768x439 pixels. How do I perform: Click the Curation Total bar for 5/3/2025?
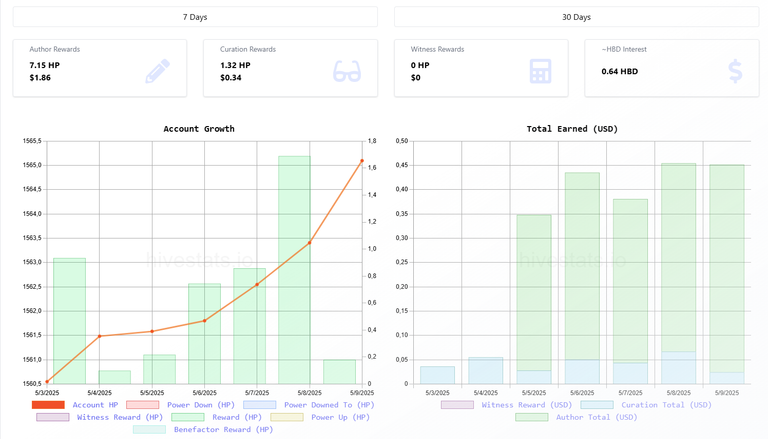click(x=437, y=375)
